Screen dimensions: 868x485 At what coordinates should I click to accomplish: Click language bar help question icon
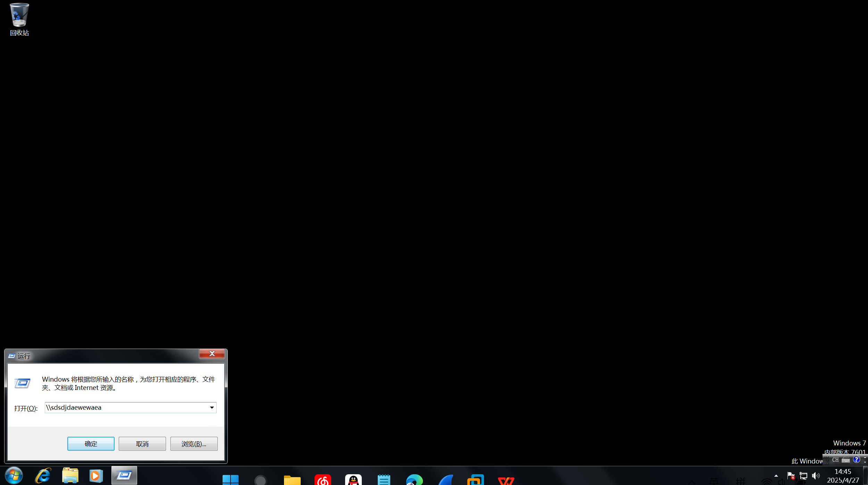856,460
